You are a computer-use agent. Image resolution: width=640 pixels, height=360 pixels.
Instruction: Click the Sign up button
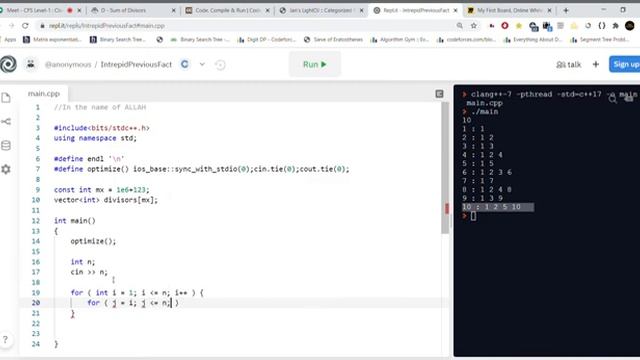(625, 64)
